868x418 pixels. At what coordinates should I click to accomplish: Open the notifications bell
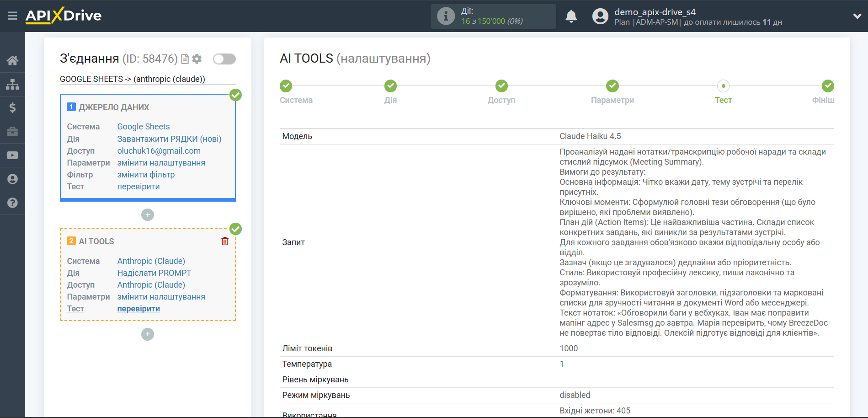click(571, 16)
